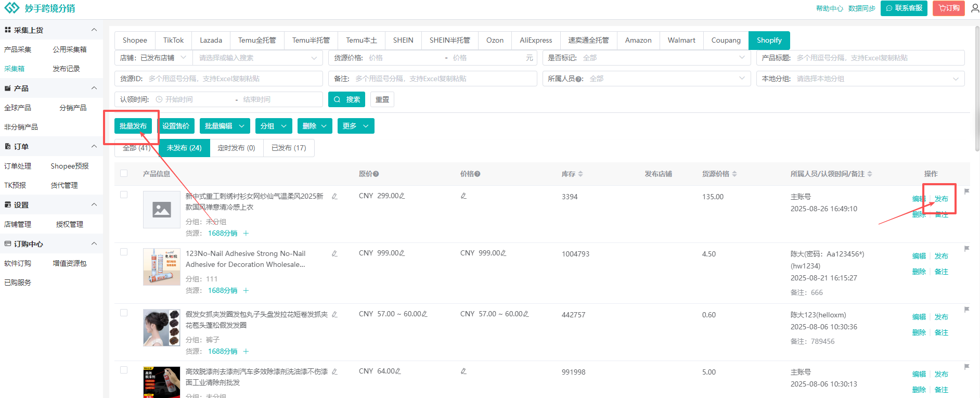980x398 pixels.
Task: Click the 搜索 search button
Action: tap(346, 99)
